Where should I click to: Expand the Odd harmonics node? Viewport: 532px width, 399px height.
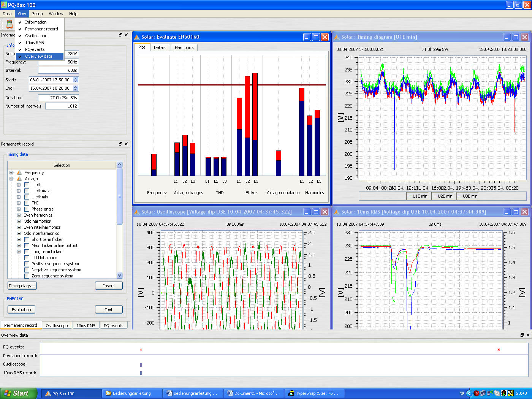pyautogui.click(x=19, y=221)
